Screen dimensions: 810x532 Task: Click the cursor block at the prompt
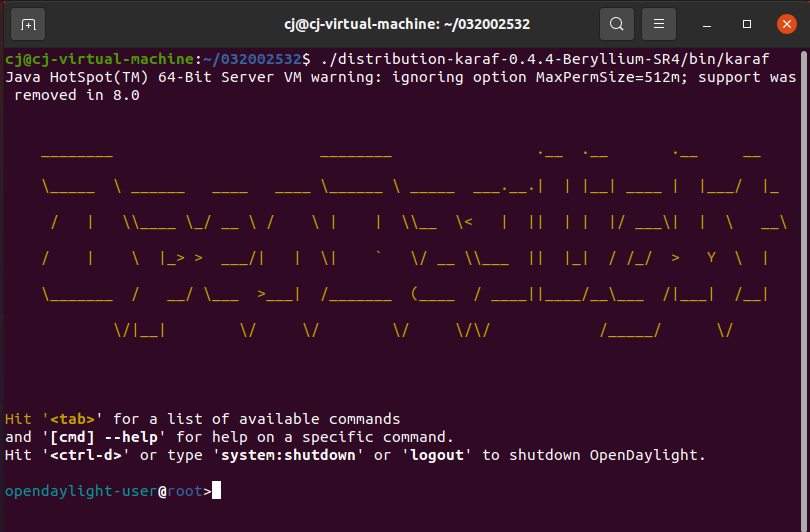coord(216,490)
